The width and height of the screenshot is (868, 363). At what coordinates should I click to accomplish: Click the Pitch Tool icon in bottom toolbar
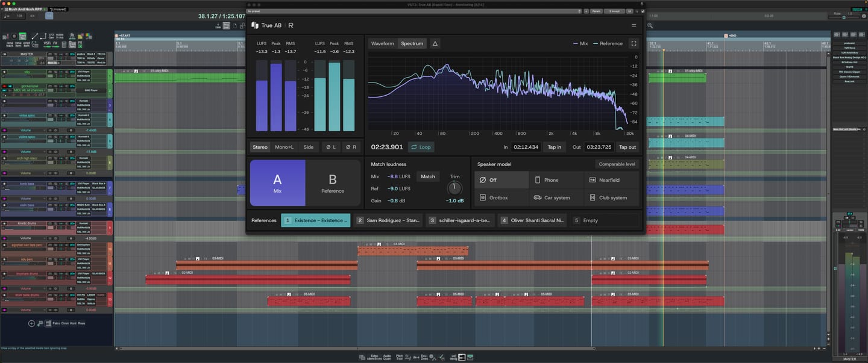(x=400, y=357)
